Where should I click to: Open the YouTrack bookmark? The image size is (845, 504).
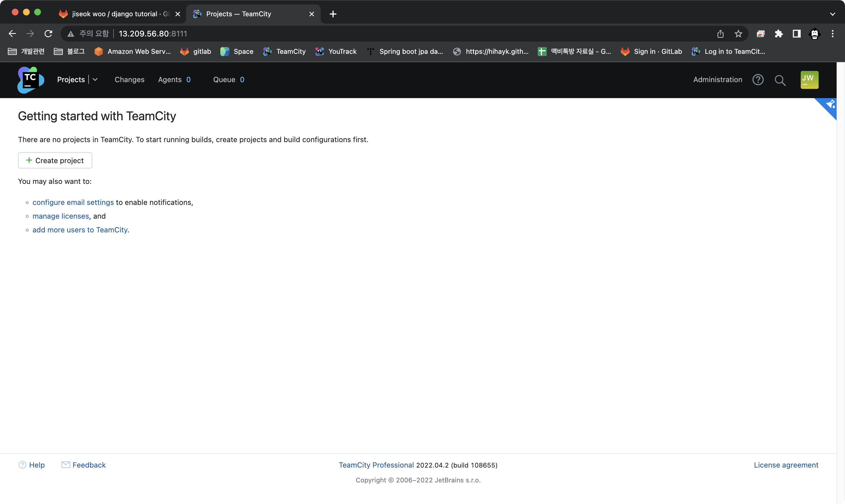click(336, 51)
